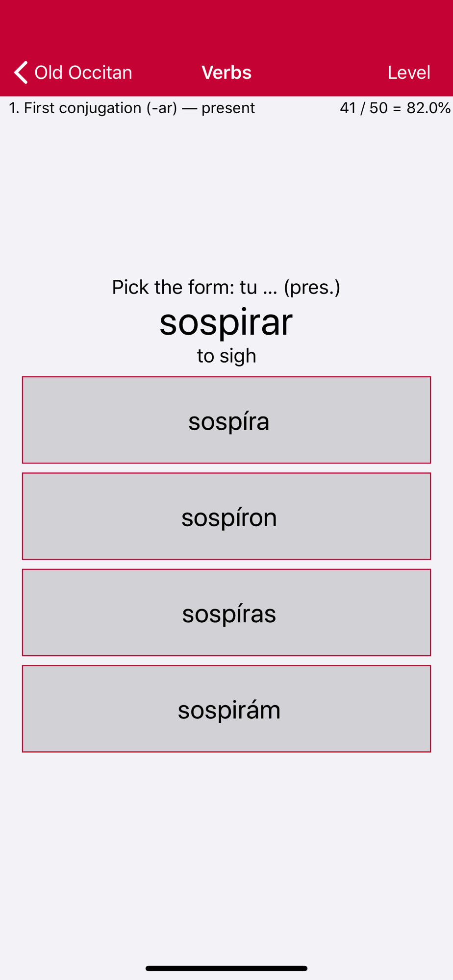Select the answer sospíra
453x980 pixels.
[226, 420]
